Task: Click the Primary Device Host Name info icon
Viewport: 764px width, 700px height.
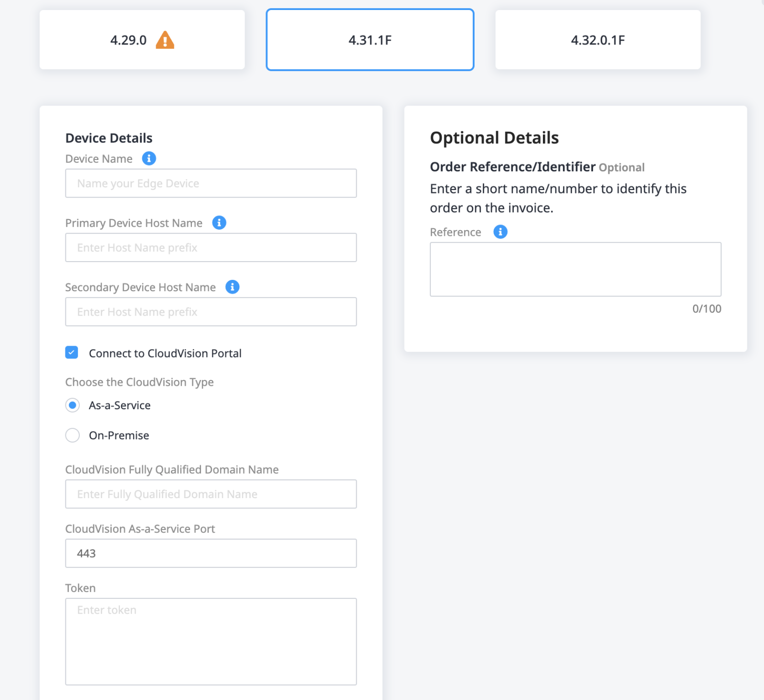Action: click(219, 223)
